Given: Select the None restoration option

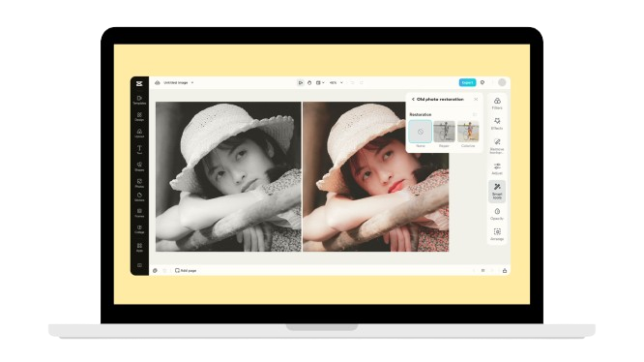Looking at the screenshot, I should click(x=421, y=132).
